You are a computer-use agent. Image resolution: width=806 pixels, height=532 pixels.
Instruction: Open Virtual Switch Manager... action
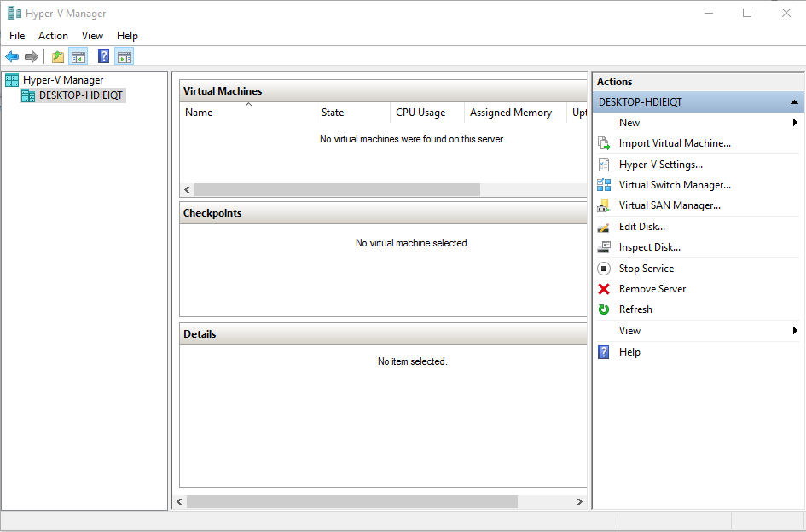click(675, 185)
